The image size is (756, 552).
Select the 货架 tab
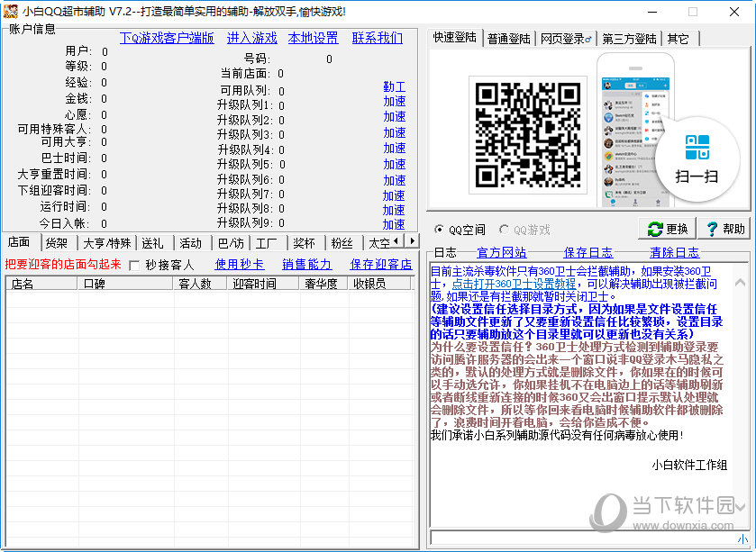coord(57,243)
